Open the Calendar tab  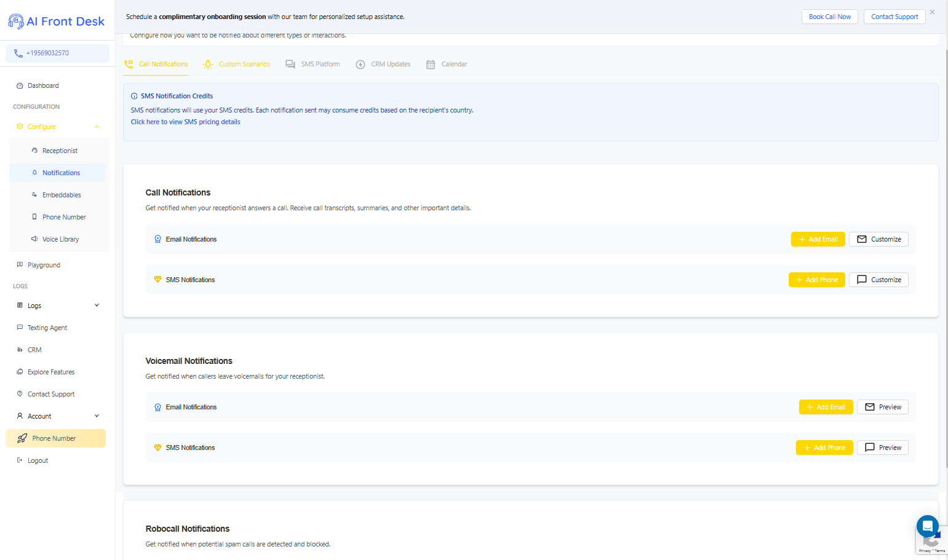tap(447, 64)
